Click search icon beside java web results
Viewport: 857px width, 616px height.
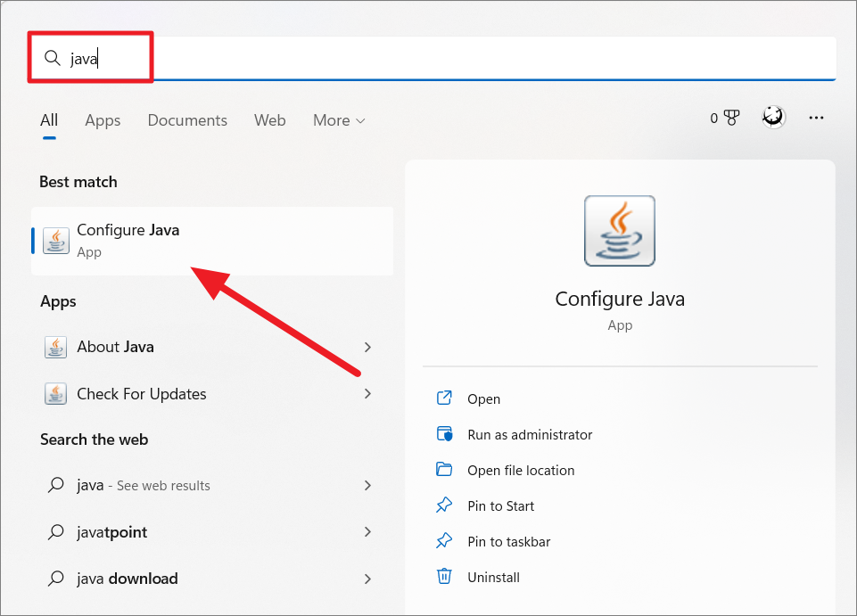[x=56, y=485]
